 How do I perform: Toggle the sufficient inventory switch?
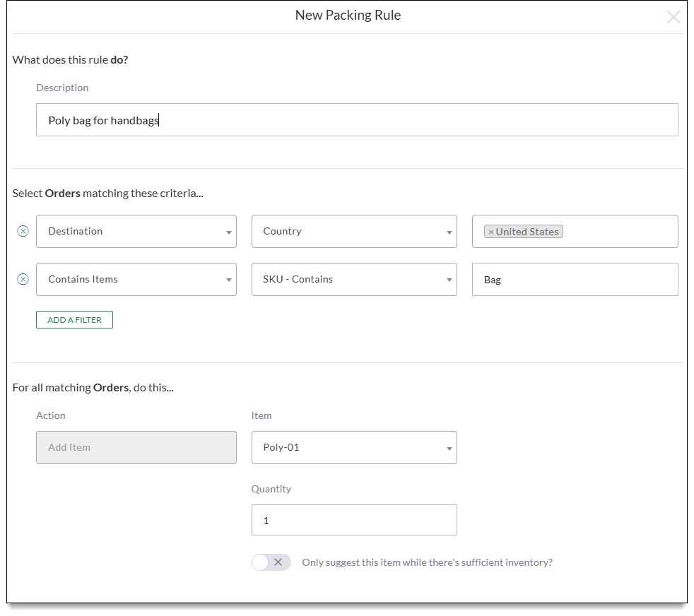(x=271, y=562)
